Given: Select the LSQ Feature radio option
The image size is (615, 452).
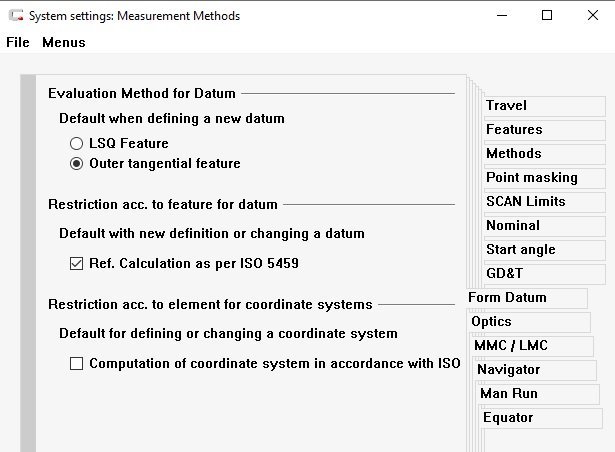Looking at the screenshot, I should click(x=76, y=144).
